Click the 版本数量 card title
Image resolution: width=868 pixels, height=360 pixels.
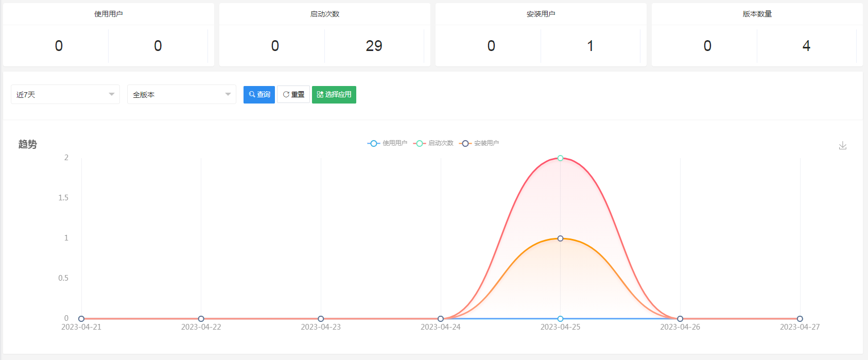757,14
